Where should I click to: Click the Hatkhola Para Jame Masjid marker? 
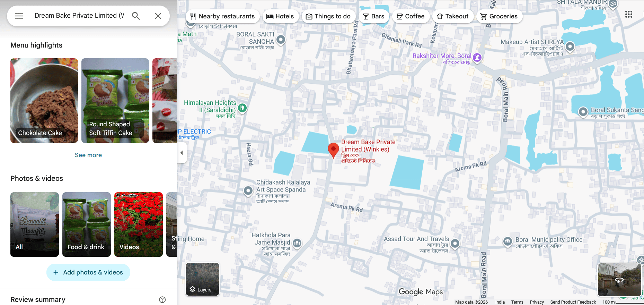(x=297, y=243)
